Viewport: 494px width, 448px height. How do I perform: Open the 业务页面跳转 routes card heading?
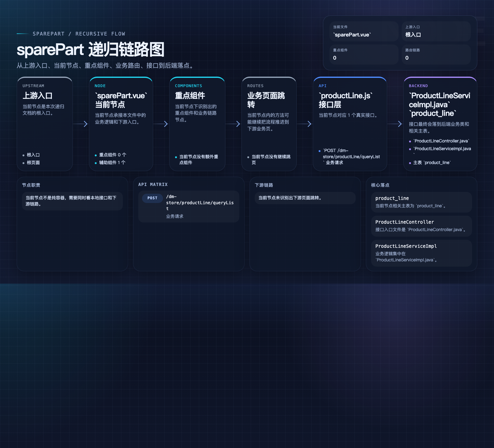pos(266,100)
